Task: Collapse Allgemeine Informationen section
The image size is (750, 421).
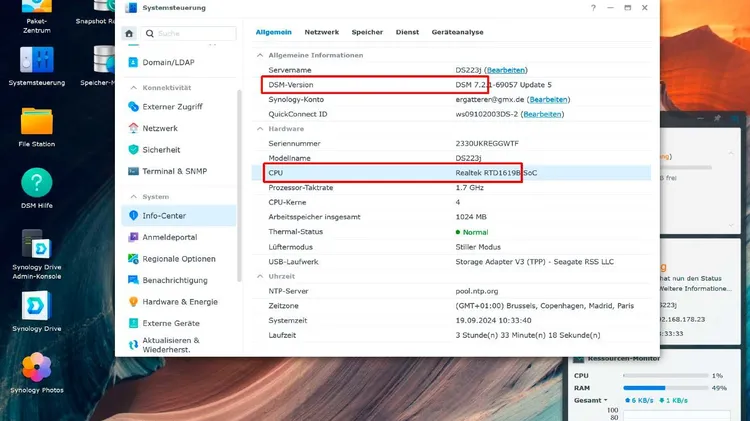Action: coord(260,55)
